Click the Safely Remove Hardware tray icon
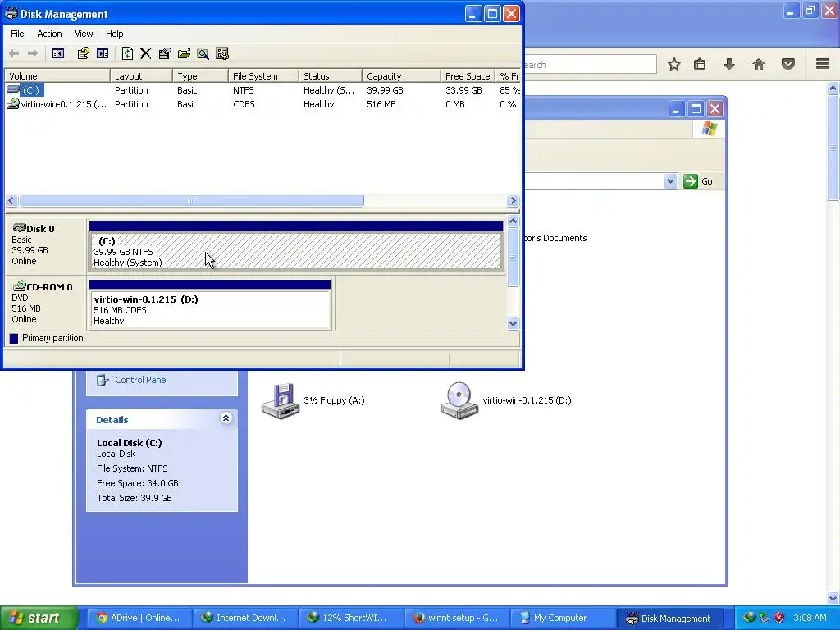The image size is (840, 630). (764, 618)
